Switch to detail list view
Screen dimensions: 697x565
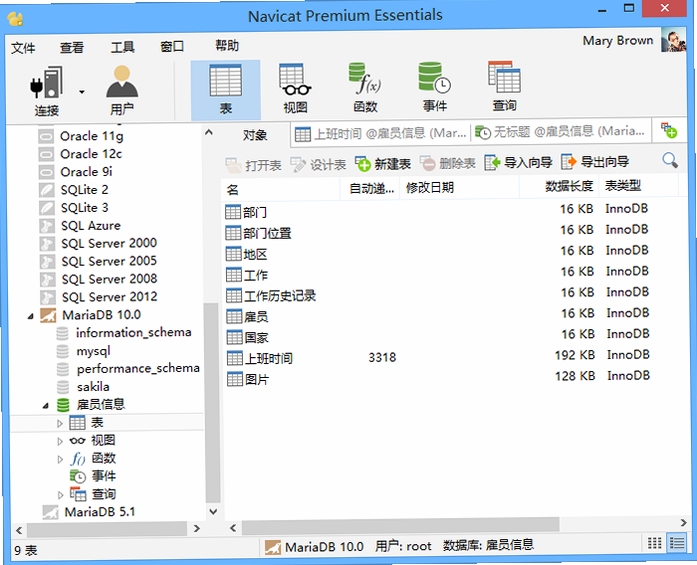[x=677, y=543]
